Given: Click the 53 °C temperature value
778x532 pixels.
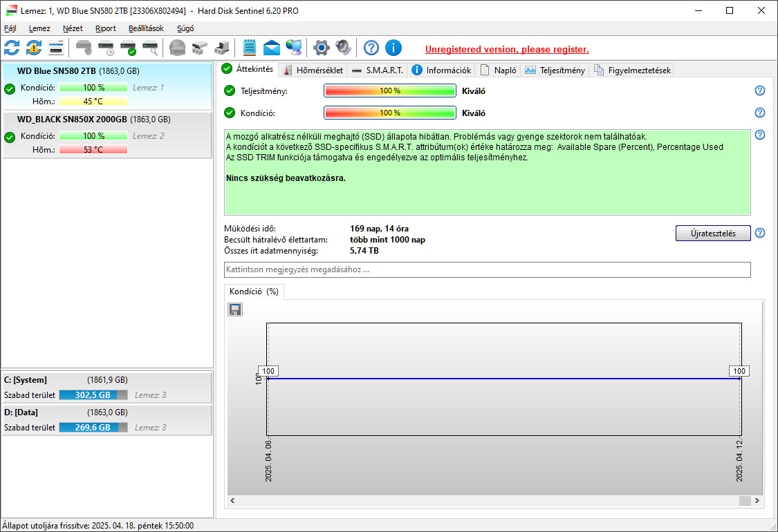Looking at the screenshot, I should click(x=93, y=150).
